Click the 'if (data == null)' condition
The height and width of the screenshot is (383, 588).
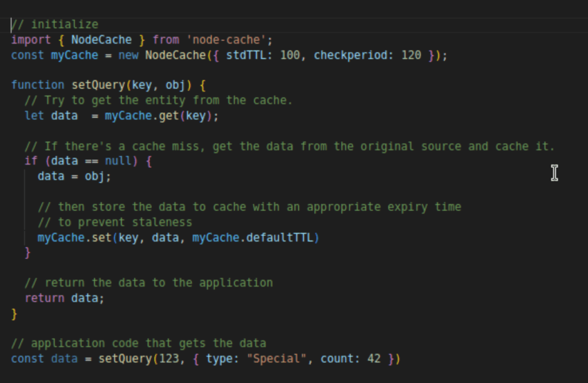pos(81,161)
